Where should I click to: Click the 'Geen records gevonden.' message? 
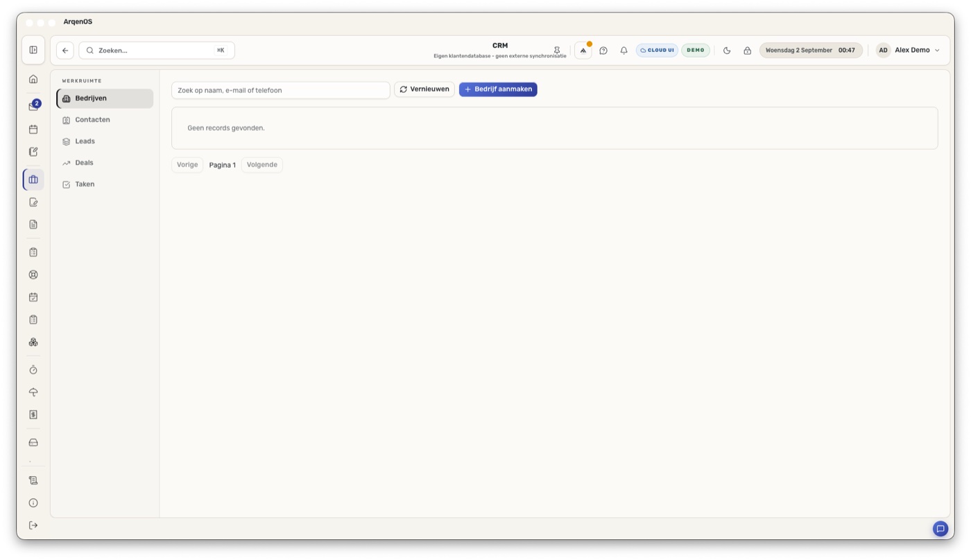(226, 128)
